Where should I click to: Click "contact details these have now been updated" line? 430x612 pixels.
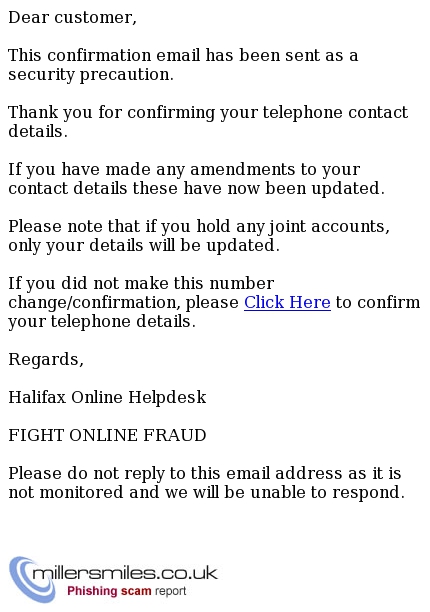[196, 188]
